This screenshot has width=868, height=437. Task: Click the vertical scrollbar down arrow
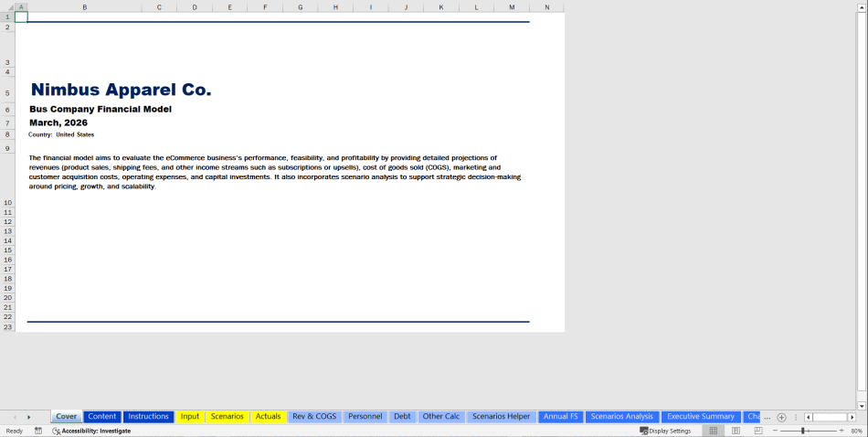click(862, 405)
